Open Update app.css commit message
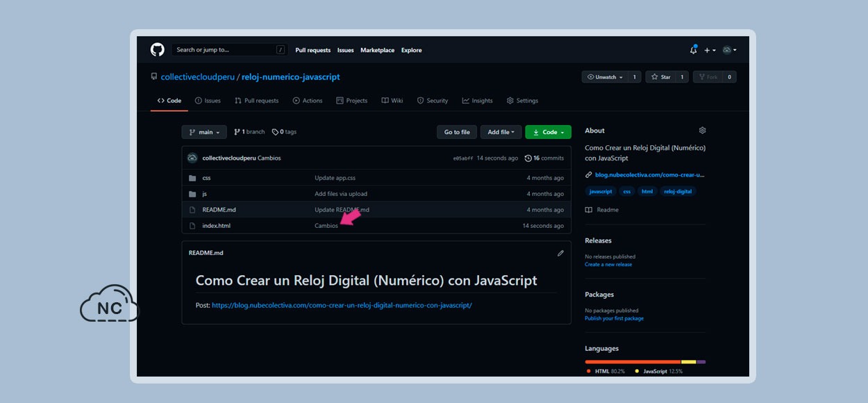Viewport: 868px width, 403px height. click(x=335, y=178)
